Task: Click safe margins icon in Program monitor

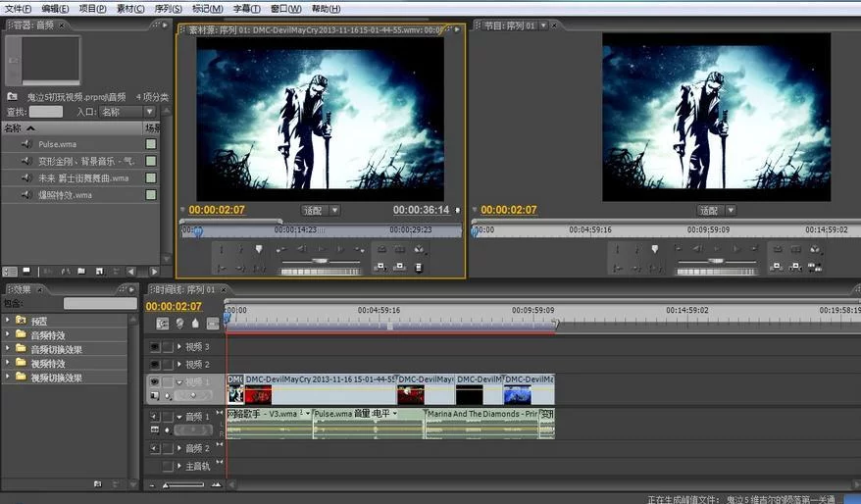Action: tap(795, 250)
